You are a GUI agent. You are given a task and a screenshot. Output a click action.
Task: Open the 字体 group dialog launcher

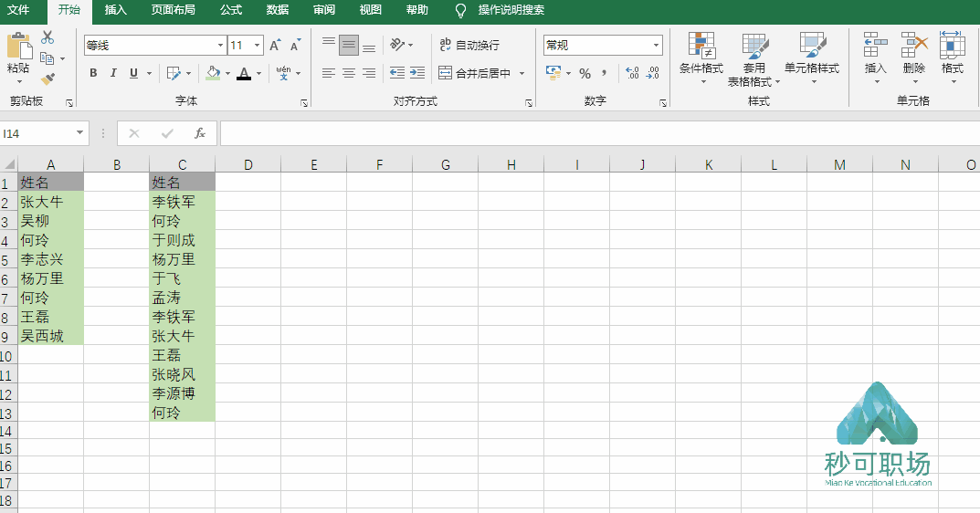[x=304, y=103]
